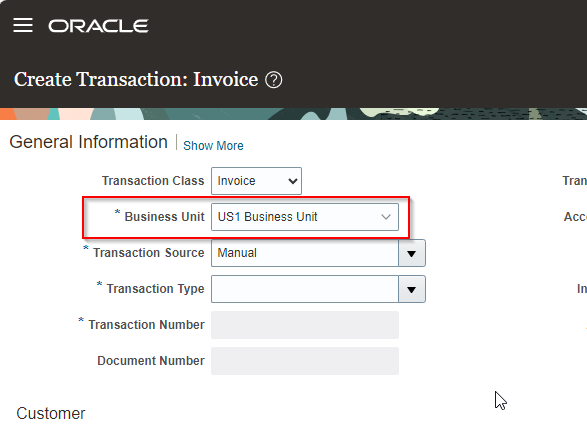
Task: Click the Customer section heading
Action: [x=51, y=414]
